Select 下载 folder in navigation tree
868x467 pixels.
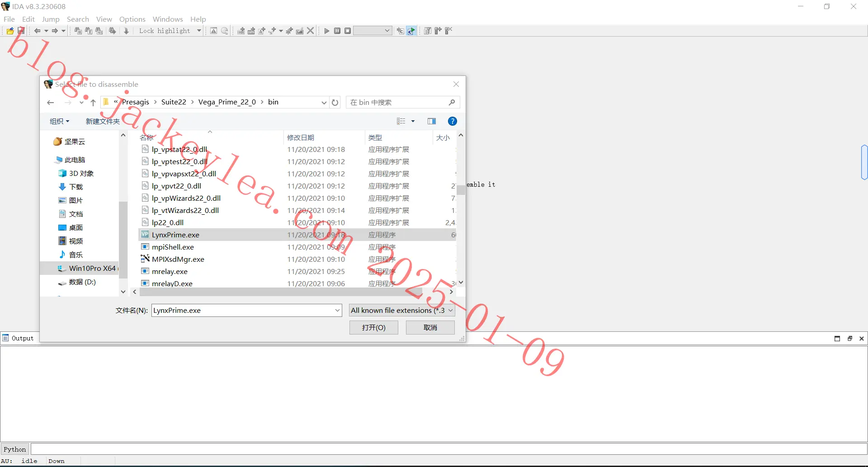click(x=76, y=187)
